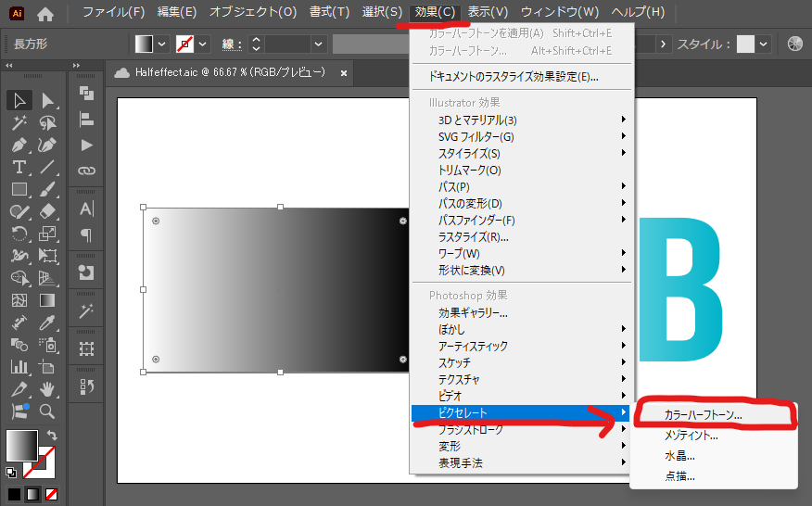Open the Pathfinder panel icon

click(86, 94)
